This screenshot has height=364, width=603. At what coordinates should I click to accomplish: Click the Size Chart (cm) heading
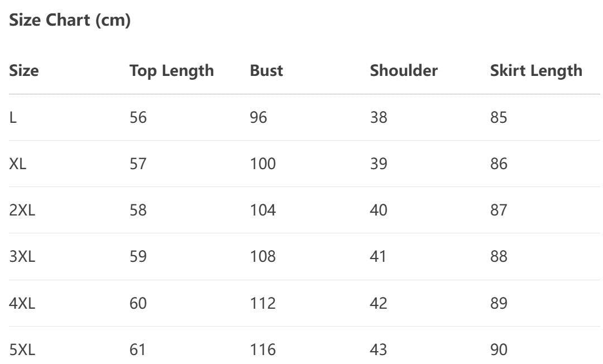70,21
